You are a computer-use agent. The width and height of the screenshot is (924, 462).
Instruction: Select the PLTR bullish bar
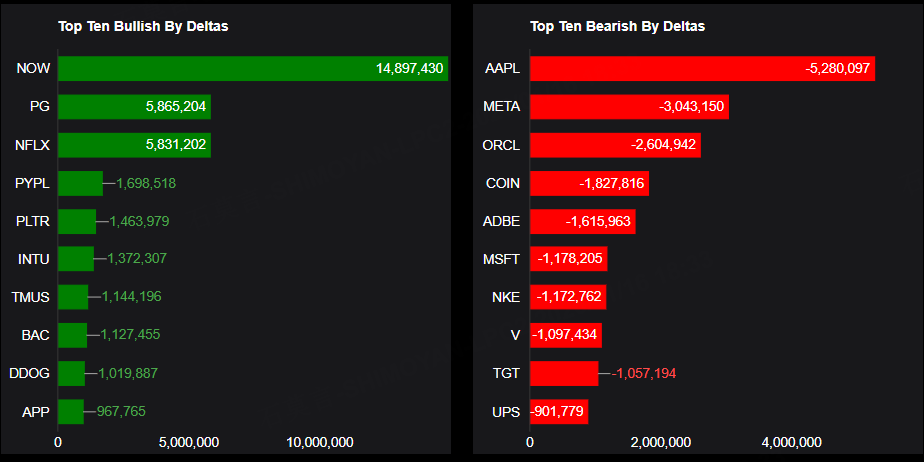click(x=77, y=221)
